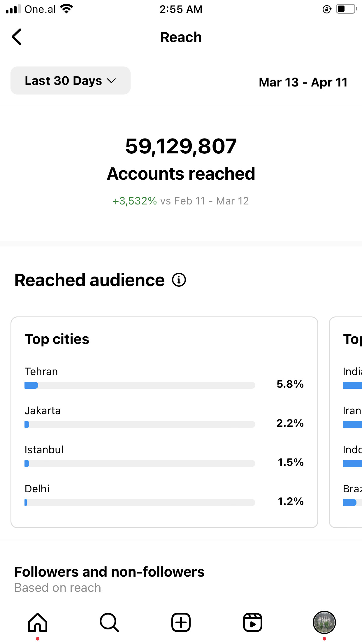This screenshot has height=644, width=362.
Task: Tap the Istanbul progress bar
Action: 140,463
